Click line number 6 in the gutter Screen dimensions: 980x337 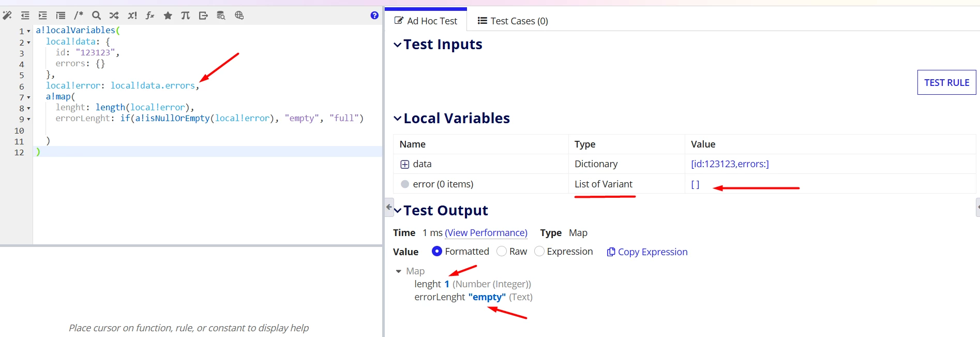(x=22, y=86)
